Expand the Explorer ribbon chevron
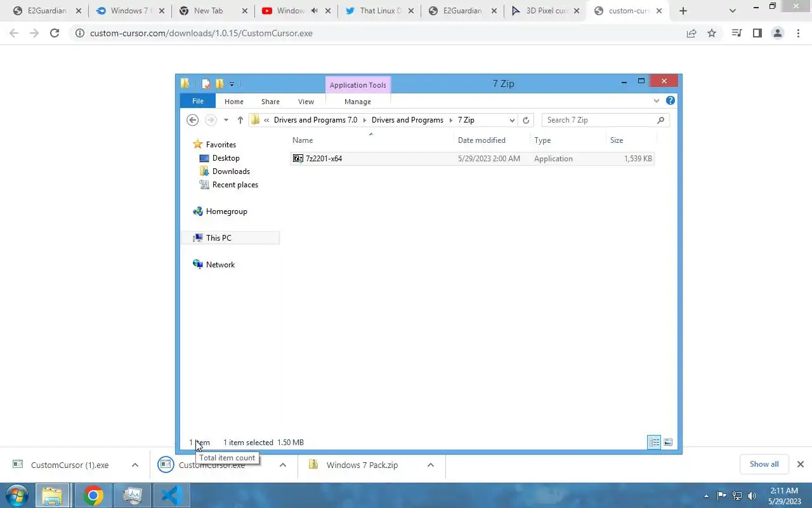812x508 pixels. coord(657,101)
